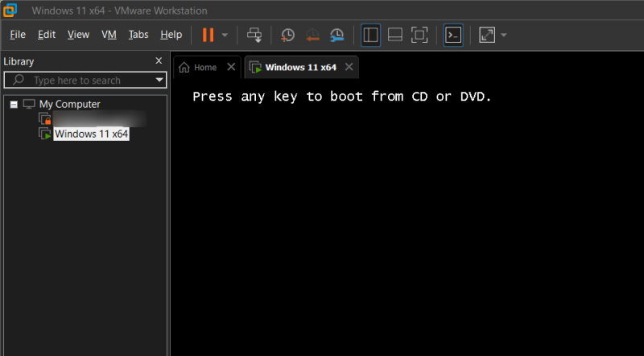
Task: Open the Tabs menu
Action: click(x=138, y=35)
